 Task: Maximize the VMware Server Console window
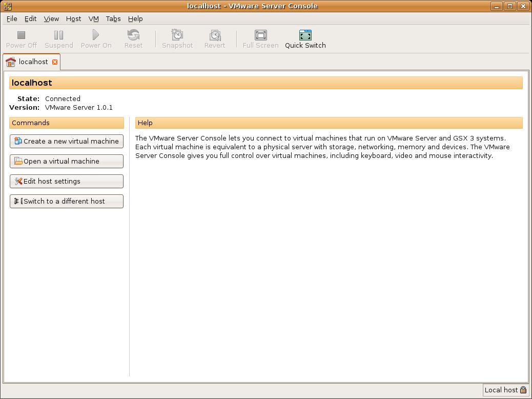click(x=510, y=6)
